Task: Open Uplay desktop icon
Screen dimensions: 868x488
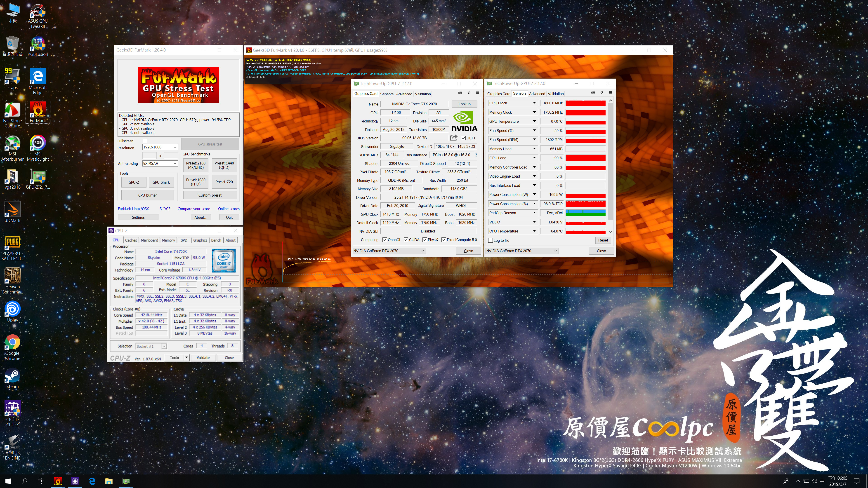Action: click(x=12, y=312)
